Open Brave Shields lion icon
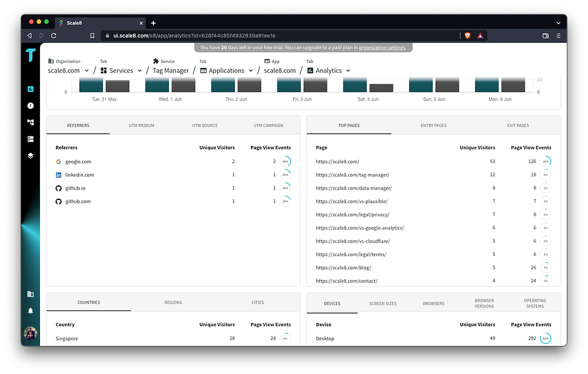This screenshot has width=588, height=374. (467, 36)
